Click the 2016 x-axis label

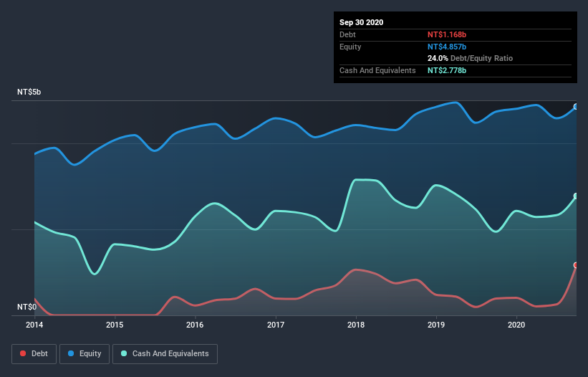(195, 325)
